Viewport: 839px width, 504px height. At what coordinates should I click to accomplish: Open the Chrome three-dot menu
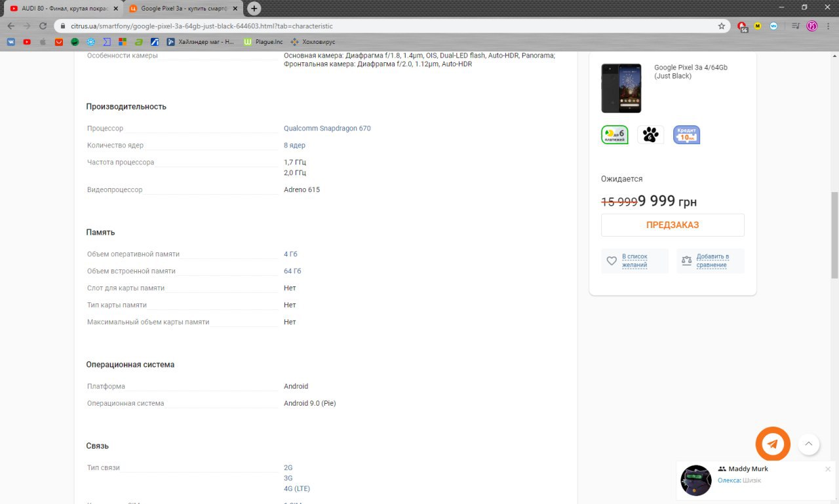click(x=829, y=26)
